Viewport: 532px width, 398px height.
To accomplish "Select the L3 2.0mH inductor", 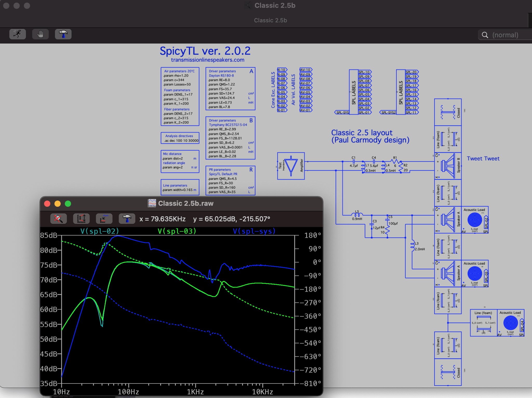I will coord(413,246).
